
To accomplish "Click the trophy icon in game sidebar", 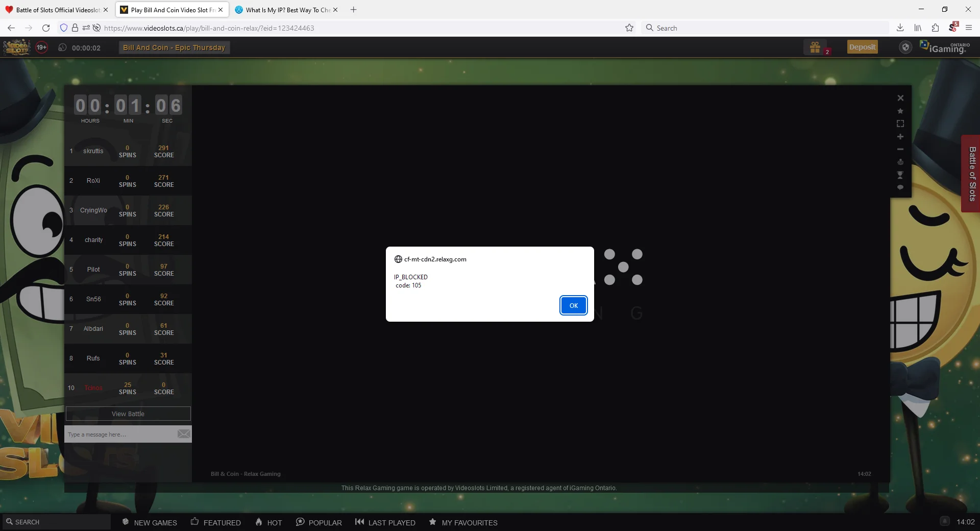I will point(900,175).
